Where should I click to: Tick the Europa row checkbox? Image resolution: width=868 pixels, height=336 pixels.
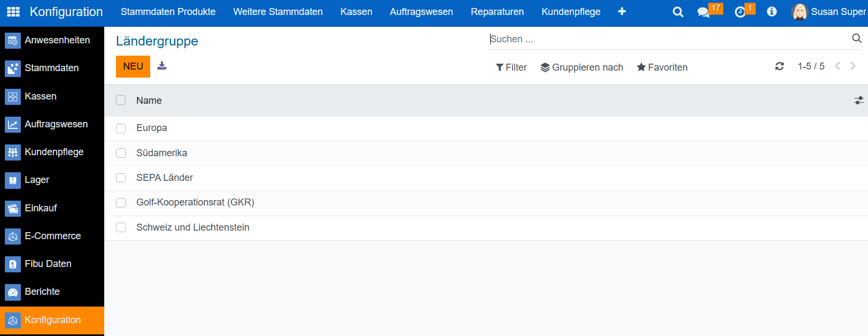coord(121,128)
